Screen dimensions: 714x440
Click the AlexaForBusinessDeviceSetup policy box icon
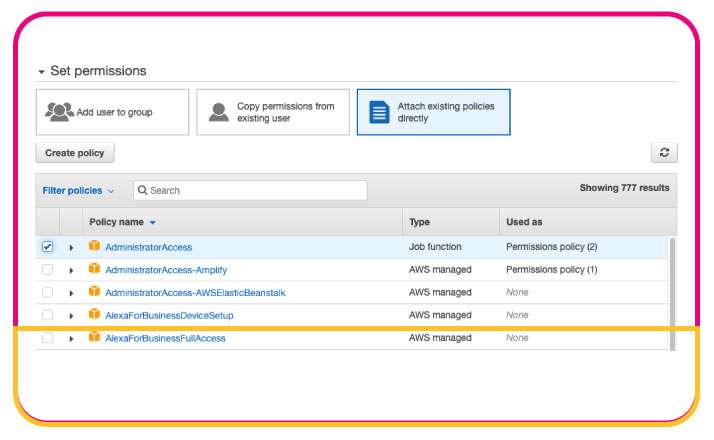[94, 315]
